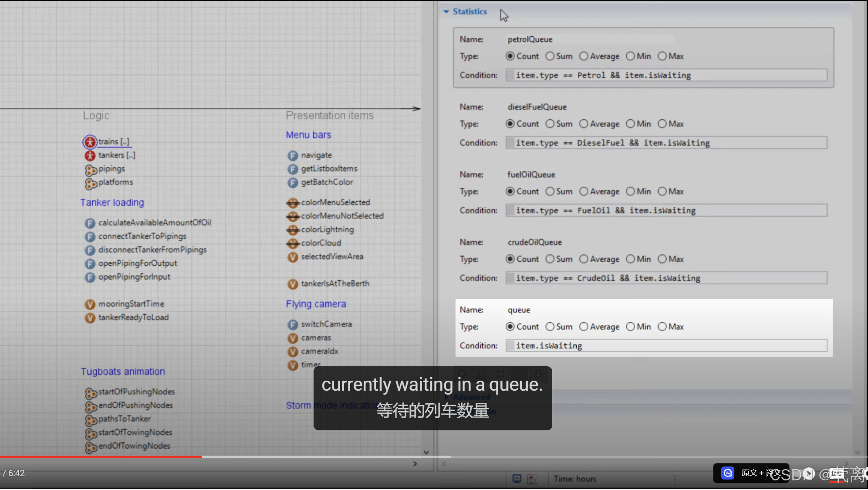The width and height of the screenshot is (868, 490).
Task: Set queue statistic type to Max
Action: point(662,327)
